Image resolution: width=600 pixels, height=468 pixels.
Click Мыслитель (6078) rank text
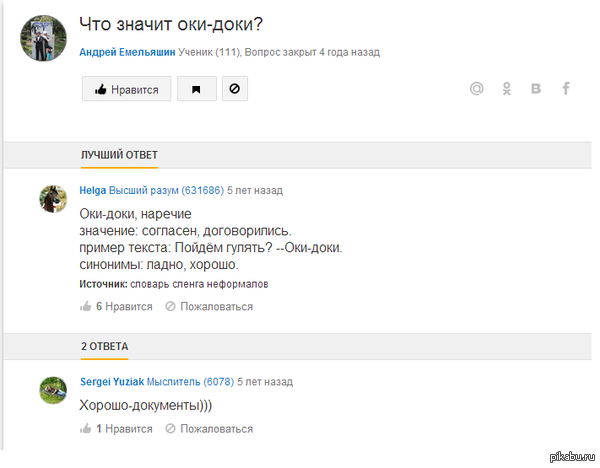(190, 382)
